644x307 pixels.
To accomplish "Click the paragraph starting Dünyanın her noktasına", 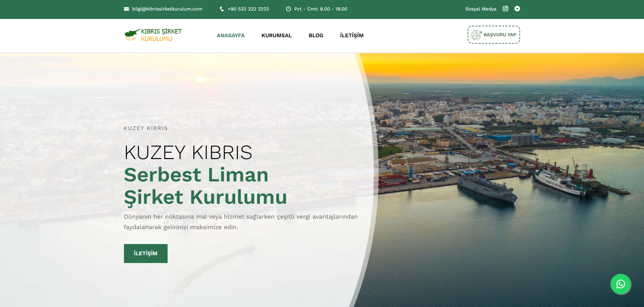I will (x=241, y=222).
